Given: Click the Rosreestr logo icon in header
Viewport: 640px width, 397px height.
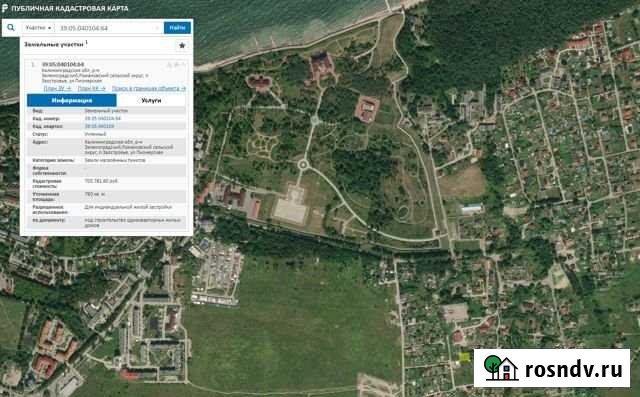Looking at the screenshot, I should click(x=4, y=8).
